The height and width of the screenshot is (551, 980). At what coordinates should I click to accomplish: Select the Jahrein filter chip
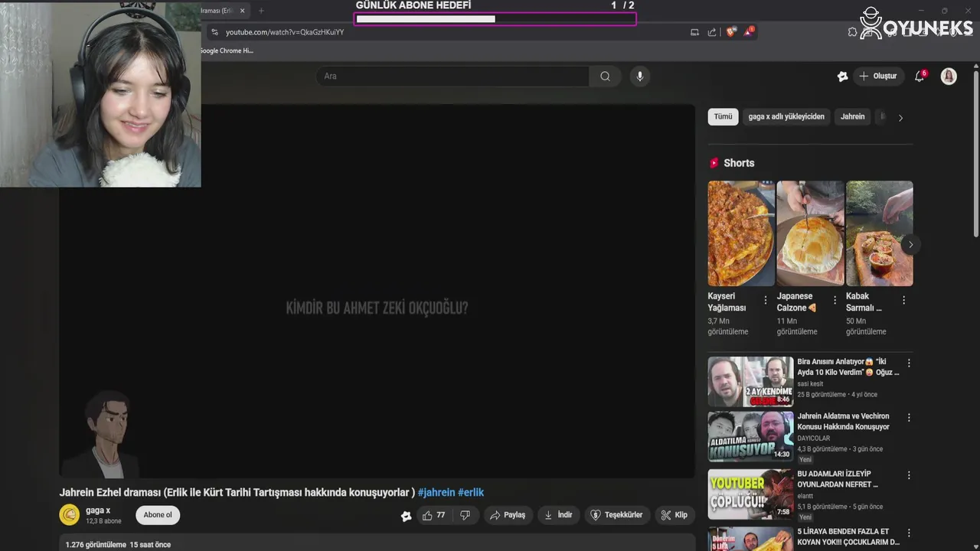click(852, 117)
